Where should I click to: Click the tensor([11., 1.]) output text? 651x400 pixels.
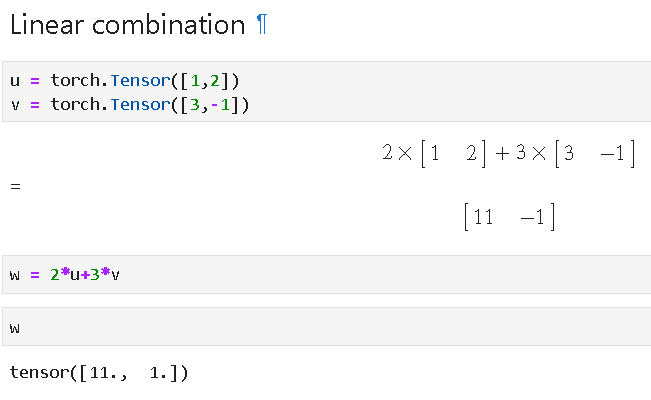[98, 373]
